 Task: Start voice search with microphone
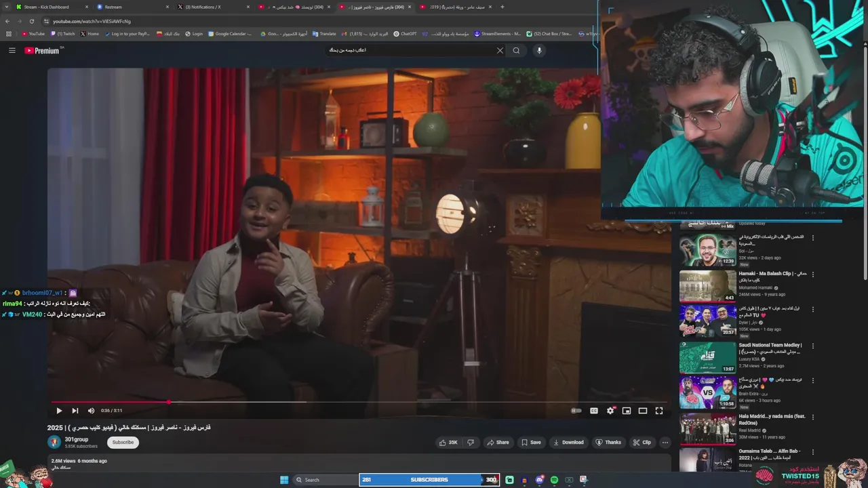tap(539, 50)
